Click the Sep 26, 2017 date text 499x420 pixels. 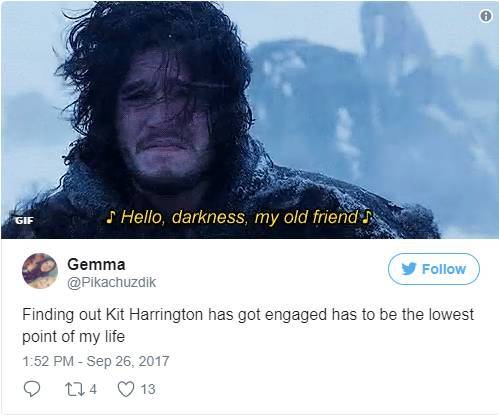pos(128,361)
